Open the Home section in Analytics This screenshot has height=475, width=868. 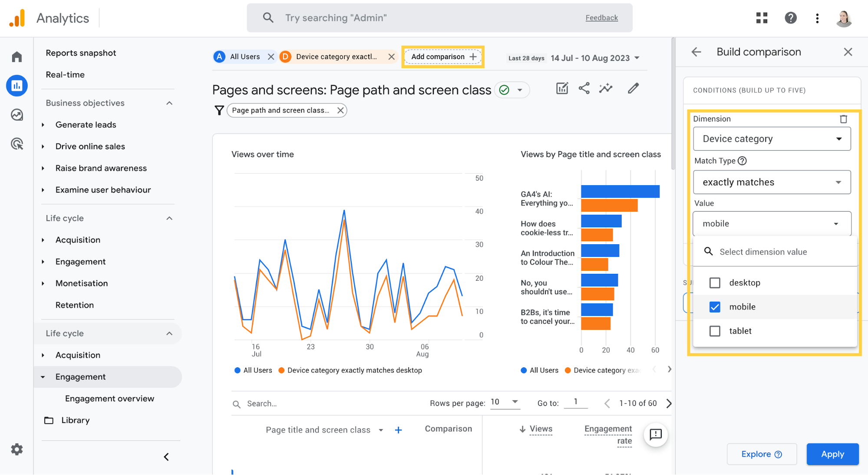coord(17,56)
